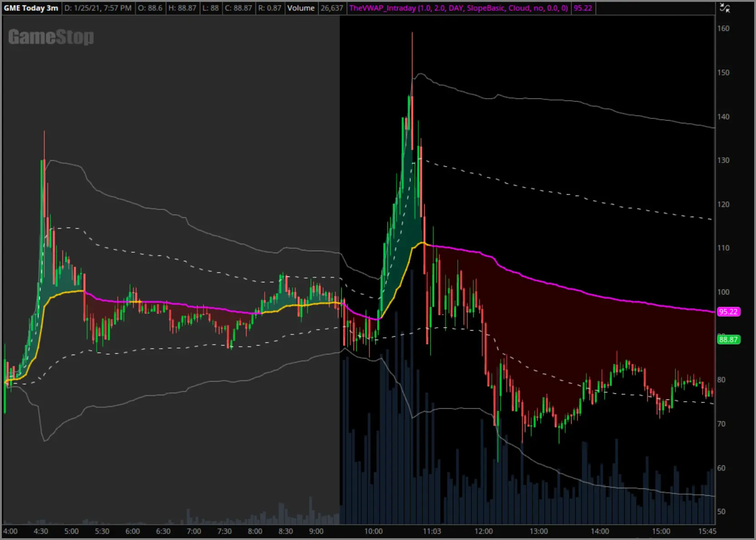Viewport: 756px width, 540px height.
Task: Click the 100 price axis label
Action: point(723,292)
